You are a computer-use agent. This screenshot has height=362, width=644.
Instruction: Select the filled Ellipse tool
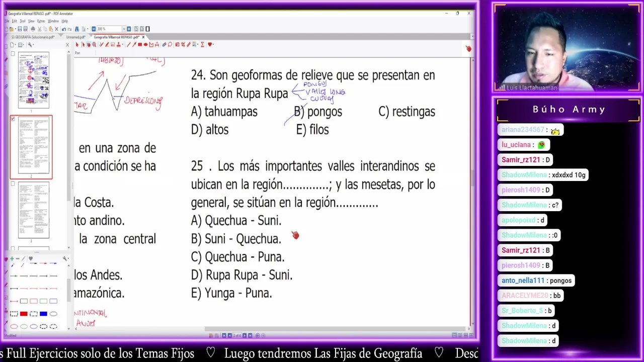coord(145,45)
